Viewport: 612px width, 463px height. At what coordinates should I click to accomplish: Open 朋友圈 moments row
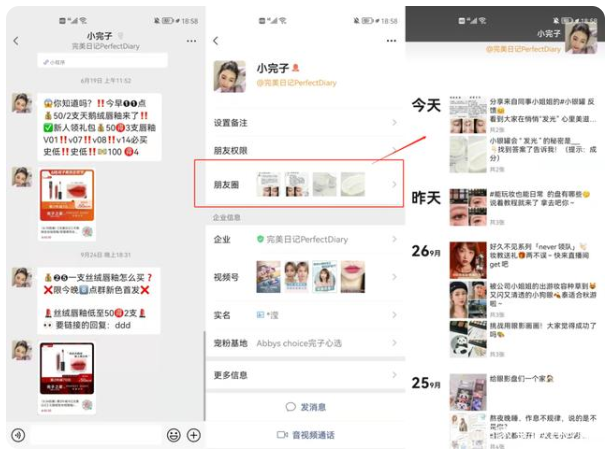tap(306, 184)
